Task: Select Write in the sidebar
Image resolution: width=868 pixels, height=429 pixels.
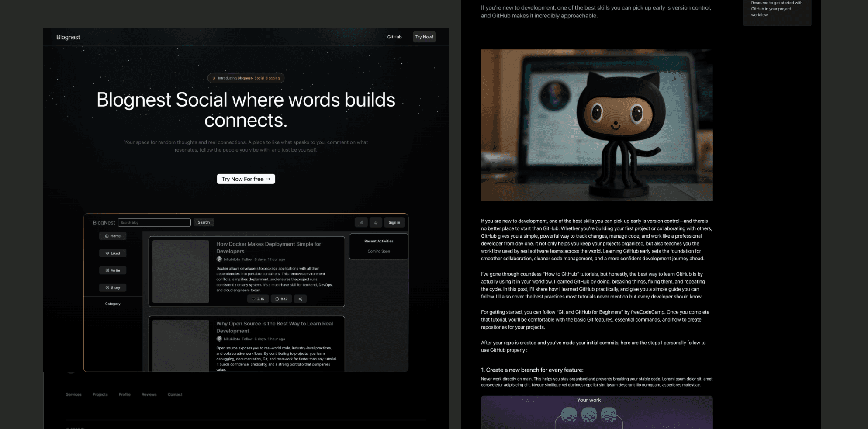Action: (113, 270)
